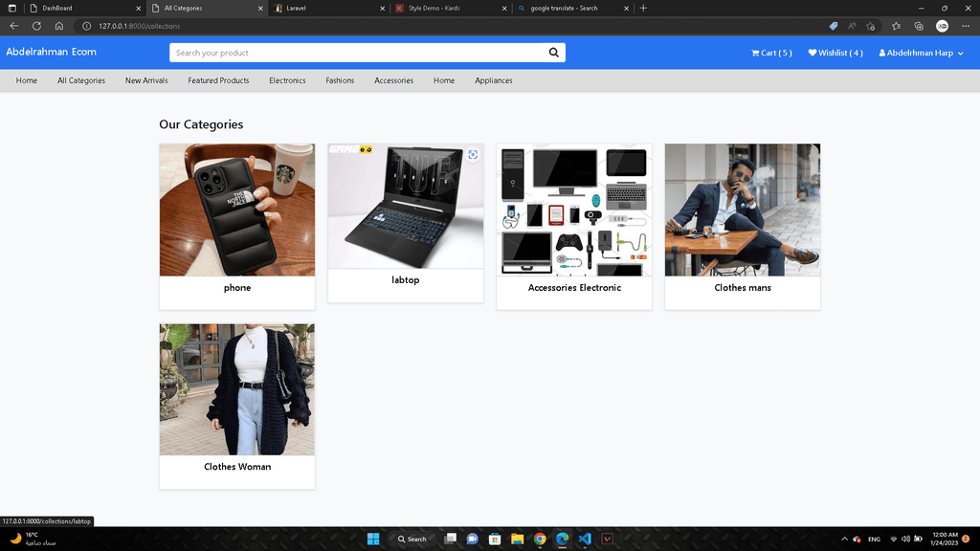Open File Explorer from the taskbar

click(517, 539)
